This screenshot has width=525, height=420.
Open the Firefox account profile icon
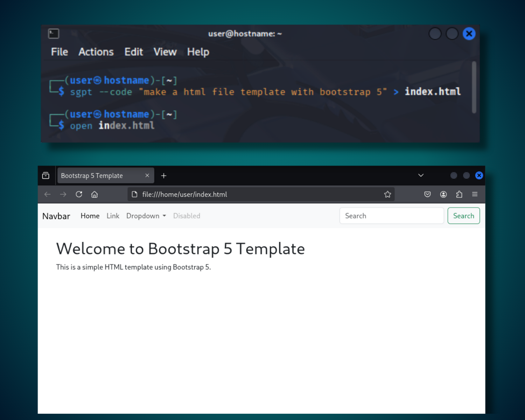pyautogui.click(x=443, y=194)
